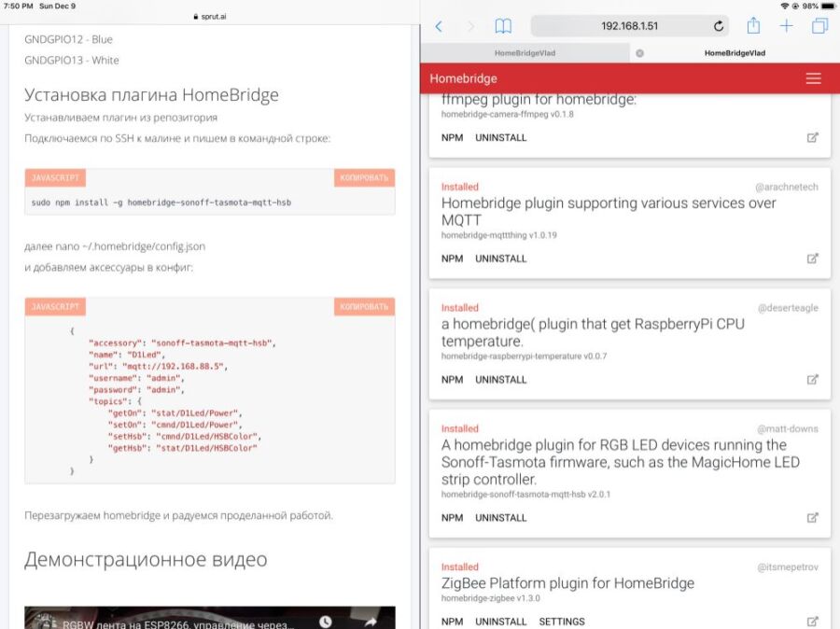This screenshot has width=840, height=629.
Task: Click JAVASCRIPT label on install command block
Action: pyautogui.click(x=55, y=178)
